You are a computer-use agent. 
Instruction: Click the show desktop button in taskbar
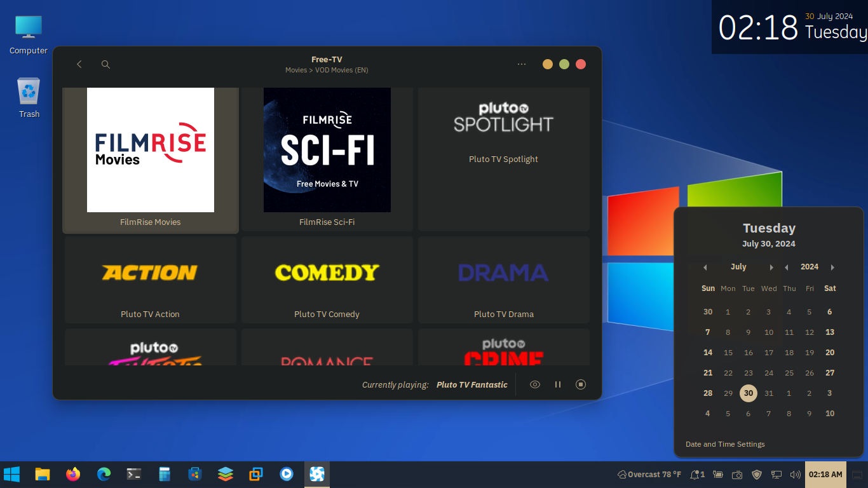(857, 475)
